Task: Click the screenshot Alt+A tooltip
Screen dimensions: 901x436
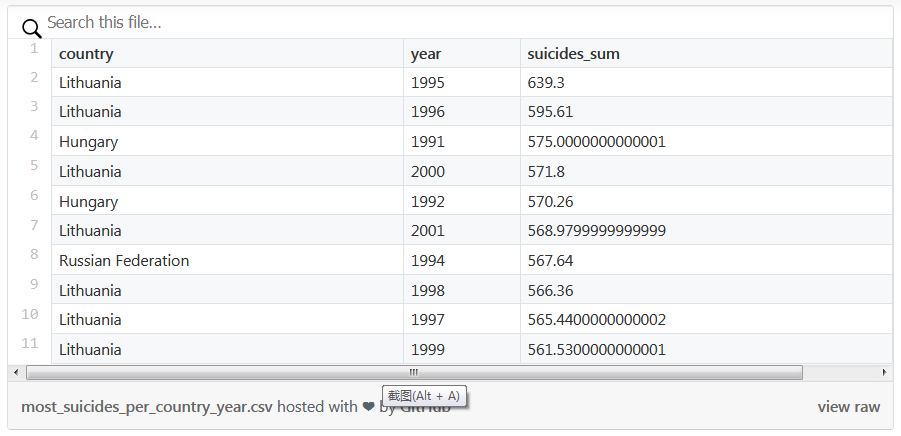Action: 424,396
